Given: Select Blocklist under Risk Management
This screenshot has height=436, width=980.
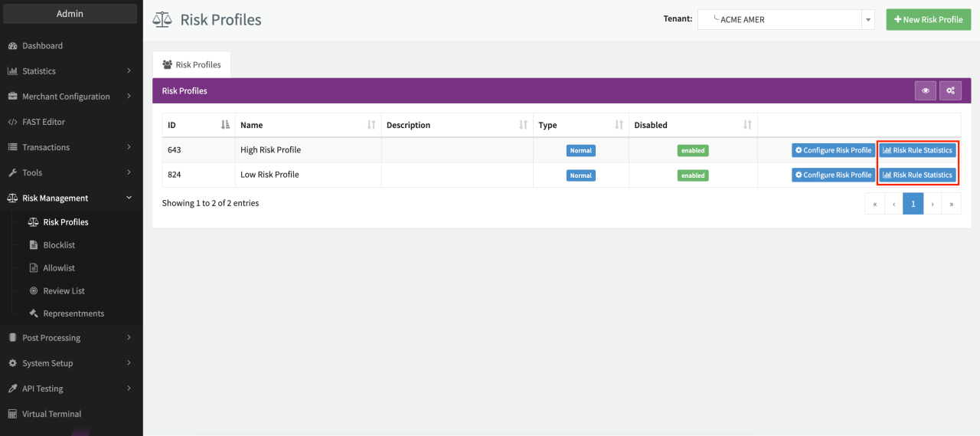Looking at the screenshot, I should coord(59,245).
